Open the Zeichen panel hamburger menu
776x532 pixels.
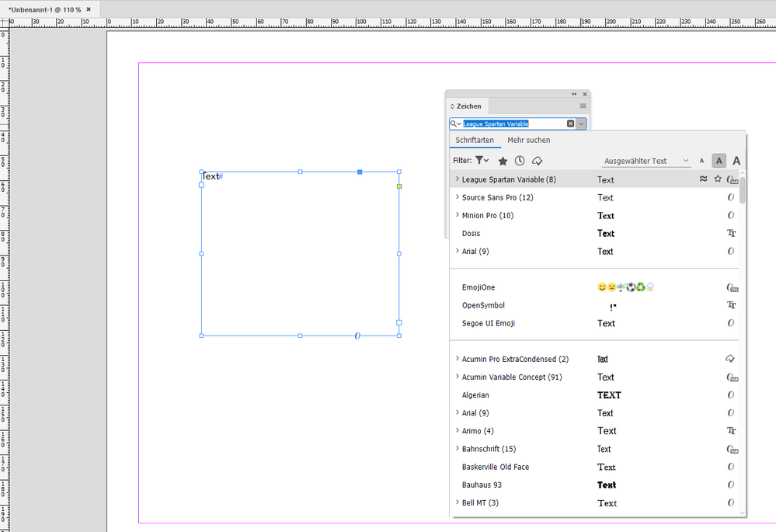click(x=583, y=106)
